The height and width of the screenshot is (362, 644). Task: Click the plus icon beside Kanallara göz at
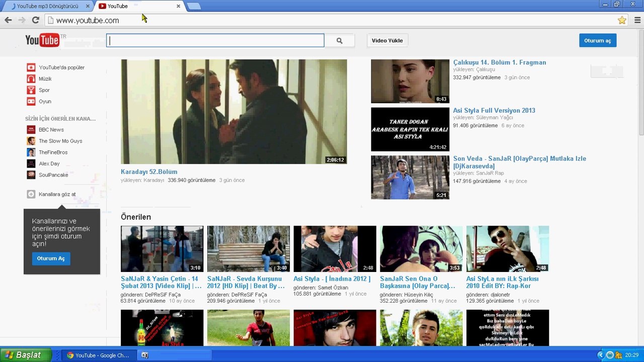[31, 194]
